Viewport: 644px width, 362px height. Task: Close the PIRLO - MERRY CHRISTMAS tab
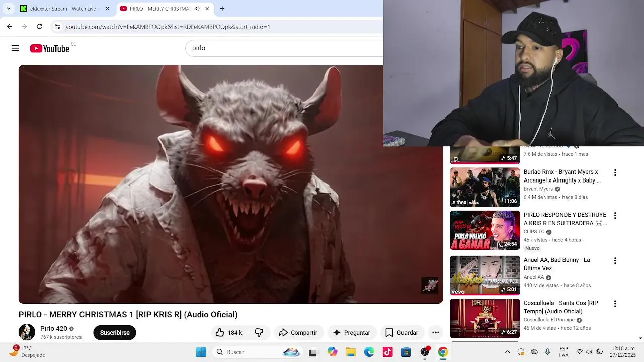(207, 9)
